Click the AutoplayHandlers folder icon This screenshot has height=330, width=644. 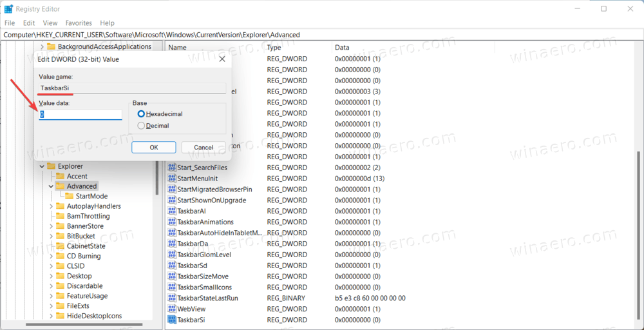(x=61, y=206)
